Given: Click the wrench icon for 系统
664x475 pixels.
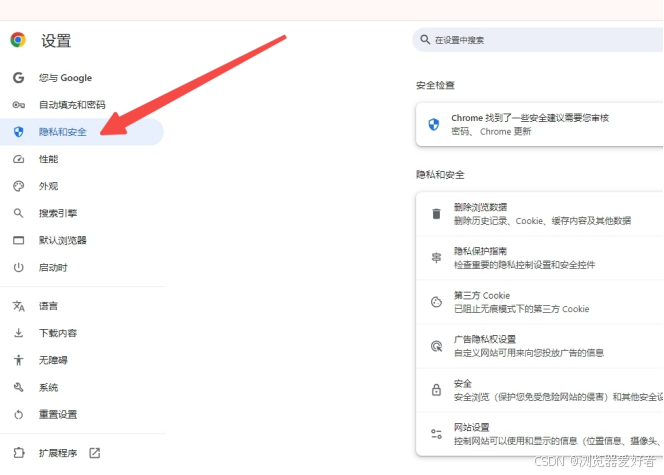Looking at the screenshot, I should [x=18, y=387].
